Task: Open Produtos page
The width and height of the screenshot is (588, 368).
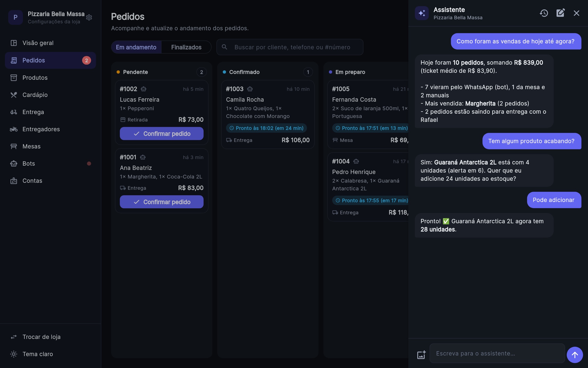Action: [x=51, y=78]
